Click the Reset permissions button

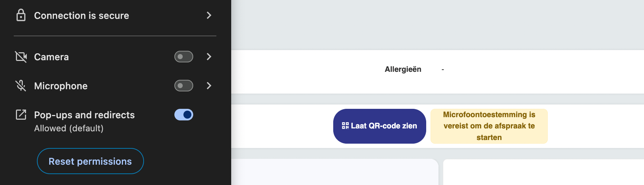[x=90, y=161]
